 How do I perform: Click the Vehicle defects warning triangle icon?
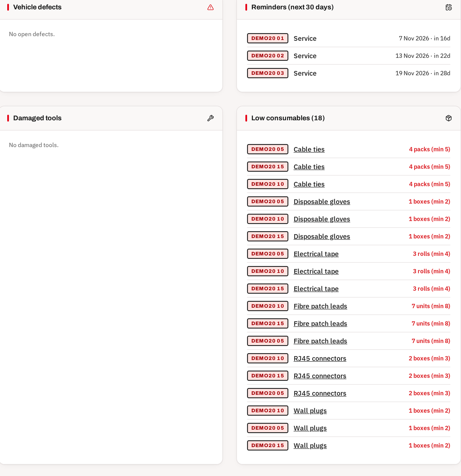pos(211,7)
